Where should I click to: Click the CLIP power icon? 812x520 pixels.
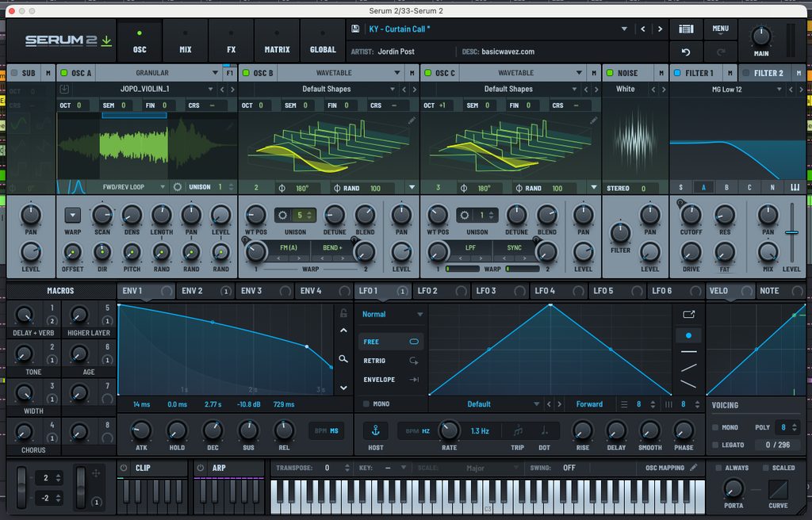pyautogui.click(x=124, y=468)
